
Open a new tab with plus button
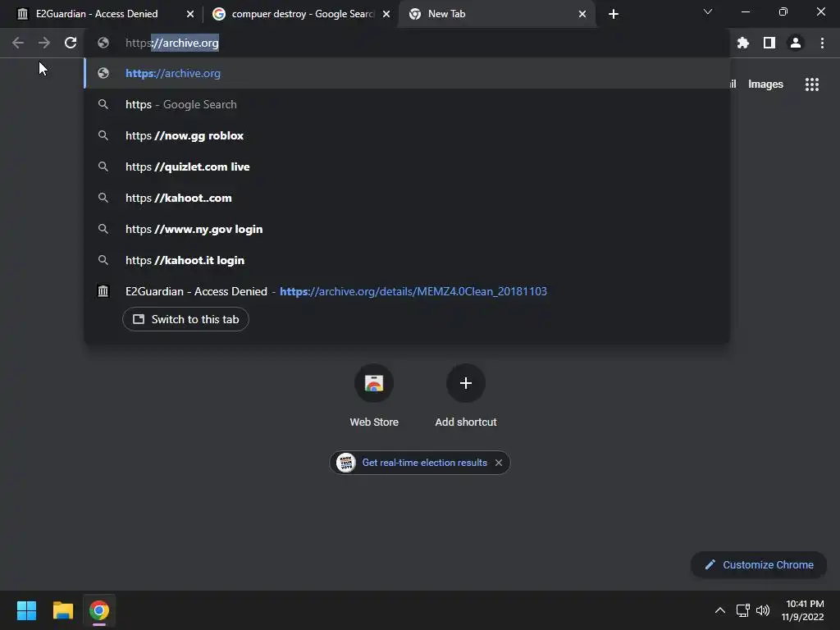(614, 14)
